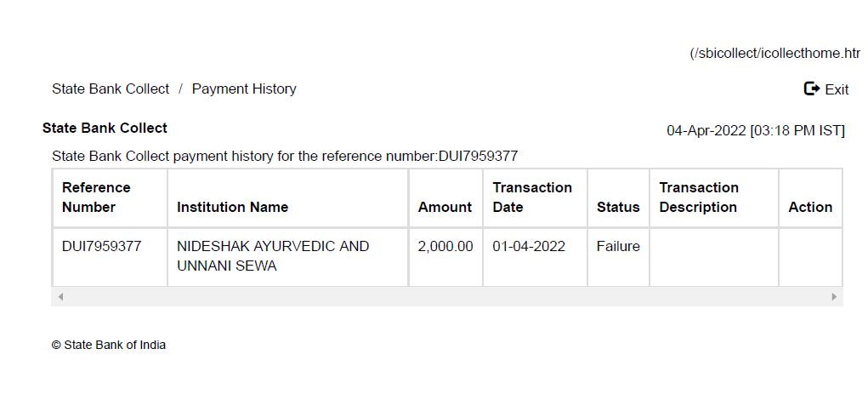Click the Failure status cell

pos(618,246)
